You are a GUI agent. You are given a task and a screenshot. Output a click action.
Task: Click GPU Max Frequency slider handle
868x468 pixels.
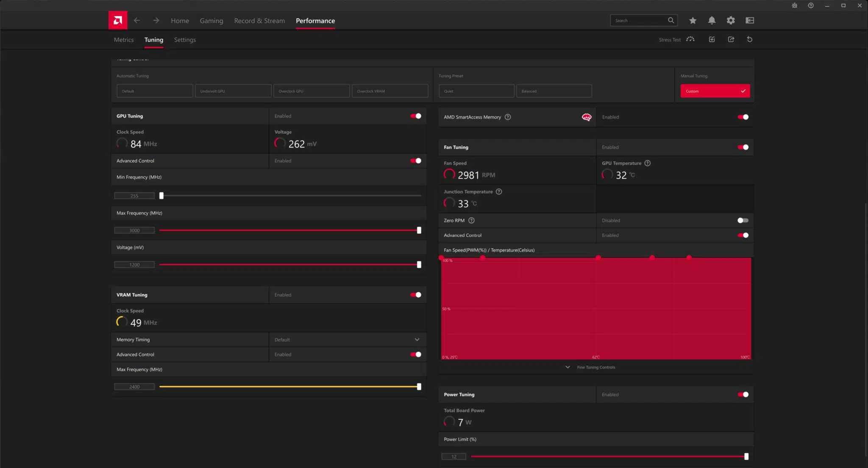click(419, 230)
